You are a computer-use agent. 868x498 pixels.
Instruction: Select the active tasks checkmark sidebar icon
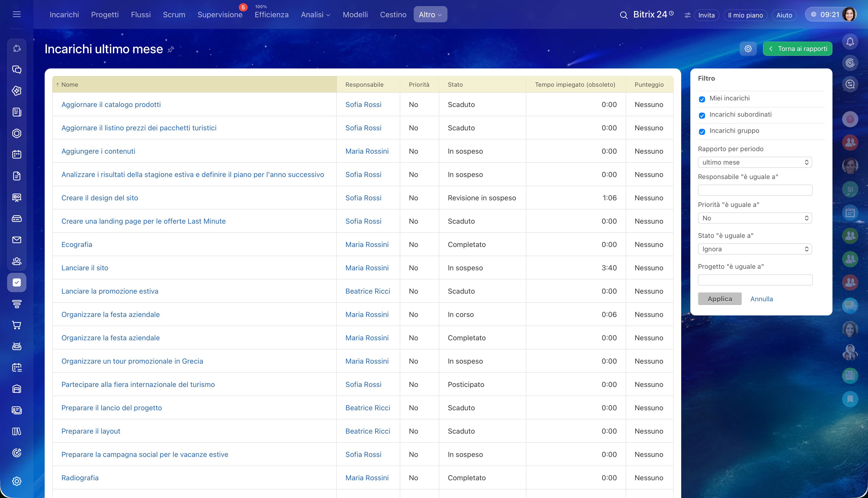[17, 282]
